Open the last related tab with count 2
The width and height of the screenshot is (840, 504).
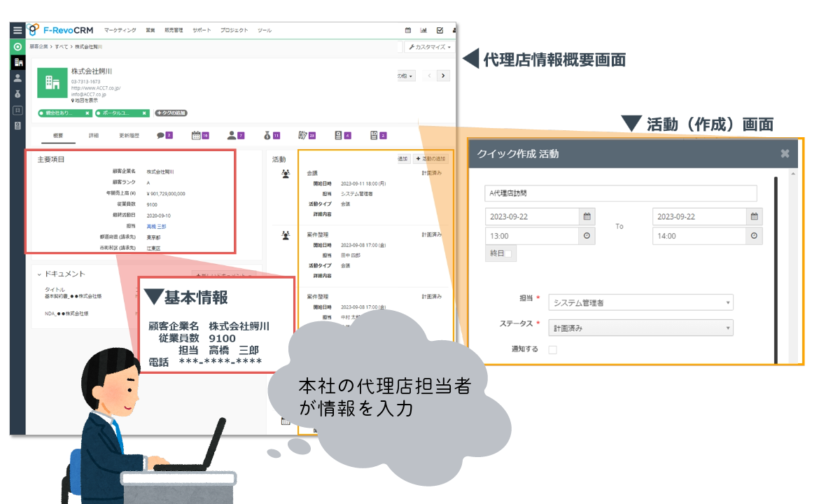(x=378, y=135)
